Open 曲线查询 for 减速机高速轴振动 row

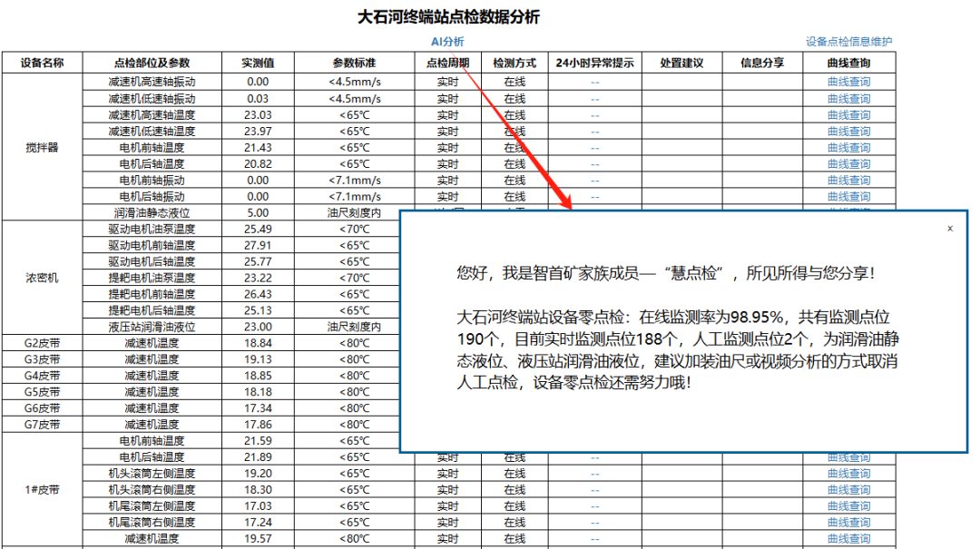(848, 82)
